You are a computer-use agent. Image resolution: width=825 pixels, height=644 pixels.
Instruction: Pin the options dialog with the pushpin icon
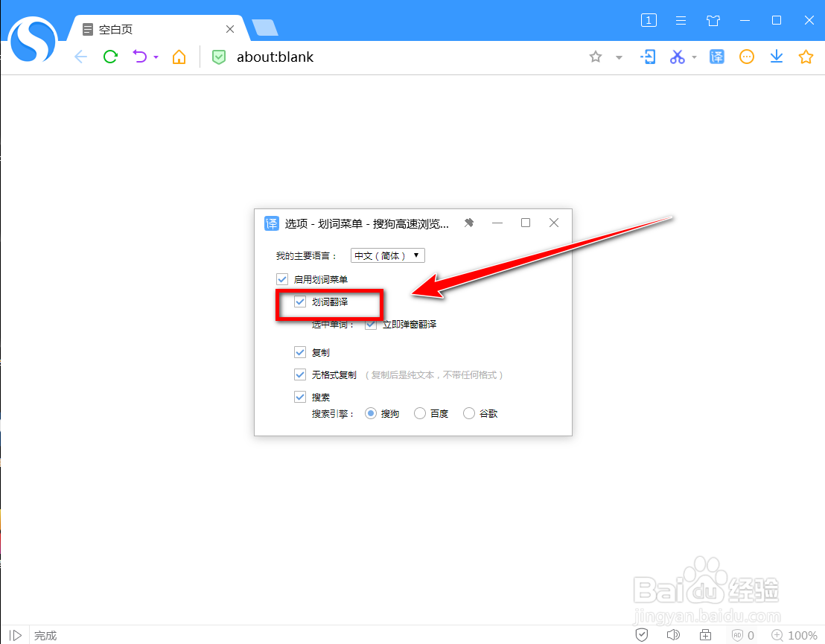click(469, 223)
